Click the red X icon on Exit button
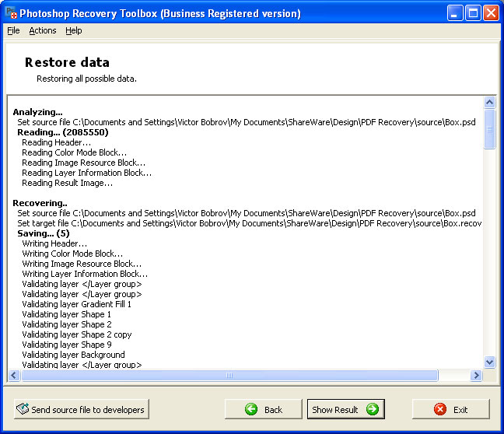This screenshot has width=504, height=434. click(x=440, y=409)
